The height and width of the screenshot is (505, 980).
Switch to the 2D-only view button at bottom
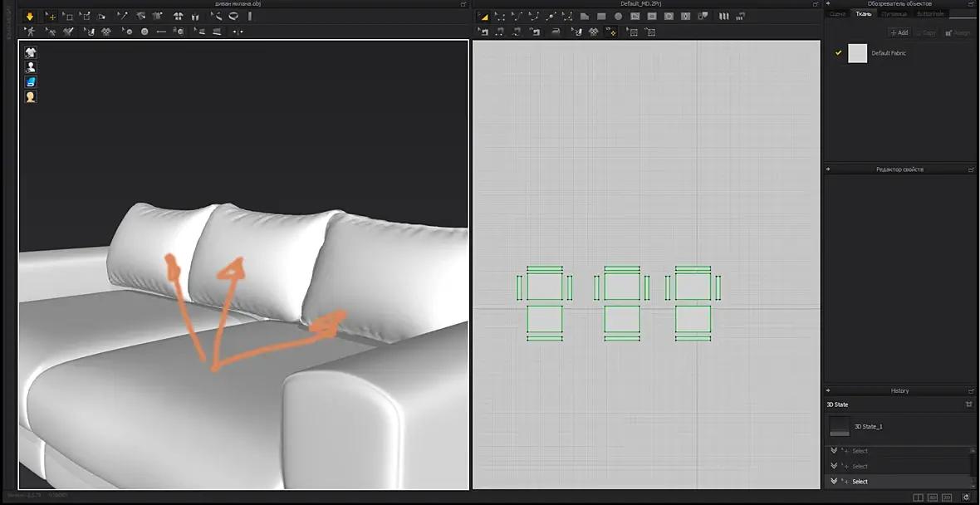coord(948,498)
